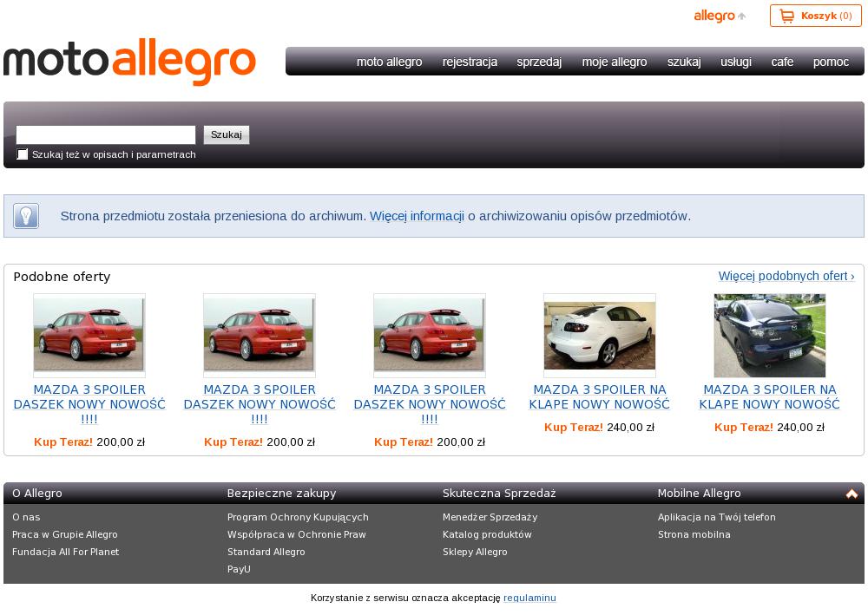Click the 'Mobilne Allegro' footer heading
Image resolution: width=868 pixels, height=615 pixels.
click(699, 494)
